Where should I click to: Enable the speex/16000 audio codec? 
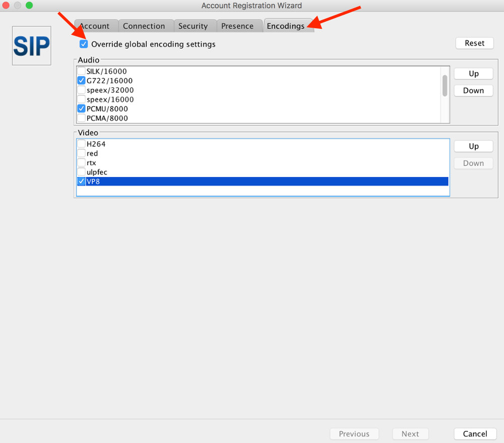[81, 99]
